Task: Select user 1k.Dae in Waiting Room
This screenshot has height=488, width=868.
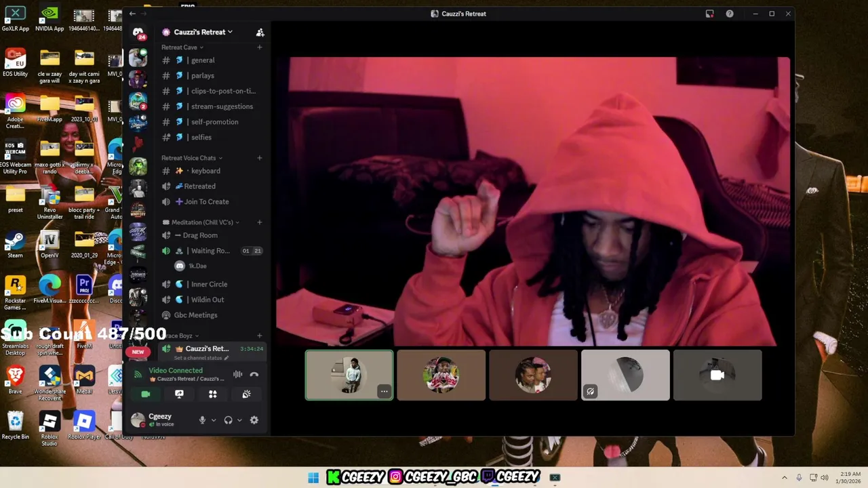Action: pyautogui.click(x=197, y=266)
